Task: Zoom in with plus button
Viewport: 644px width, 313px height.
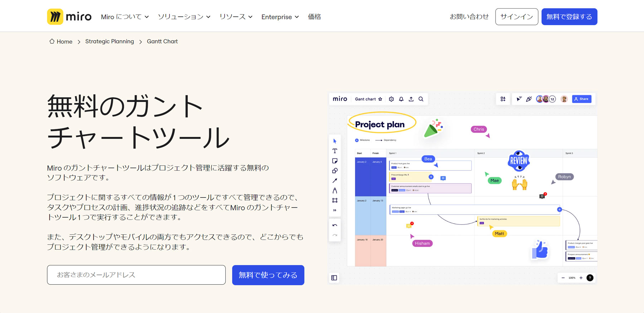Action: tap(581, 278)
